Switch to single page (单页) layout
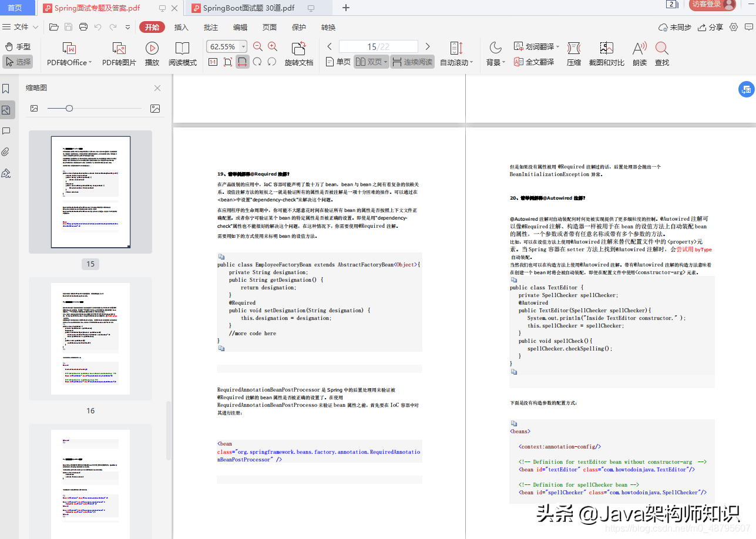 (x=338, y=62)
